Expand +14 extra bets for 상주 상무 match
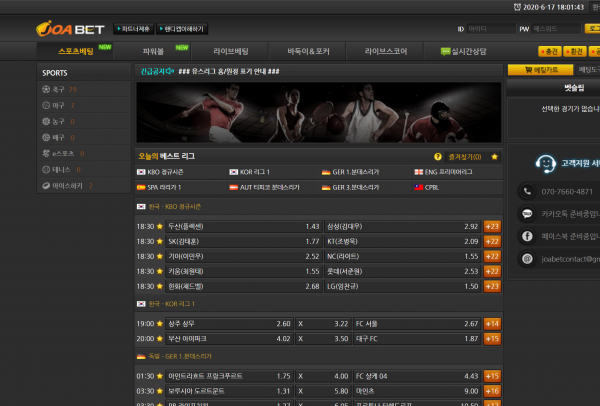This screenshot has height=406, width=600. pyautogui.click(x=492, y=324)
